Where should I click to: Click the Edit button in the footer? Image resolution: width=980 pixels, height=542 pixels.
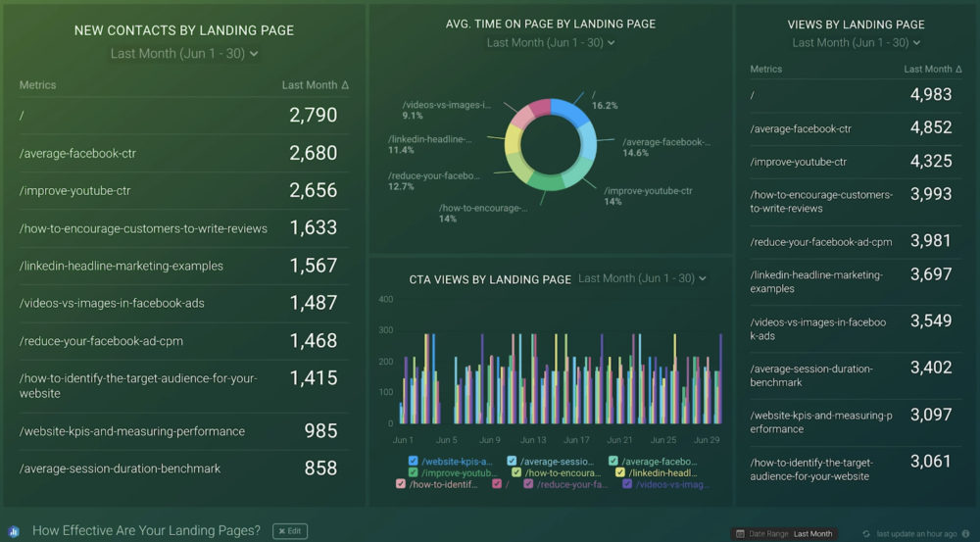(289, 531)
